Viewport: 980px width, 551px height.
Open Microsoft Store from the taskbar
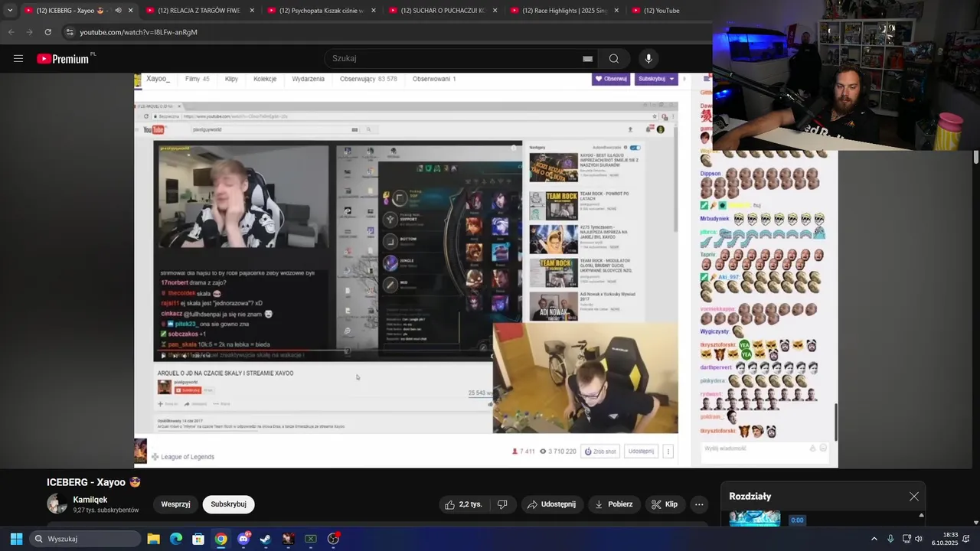tap(198, 539)
